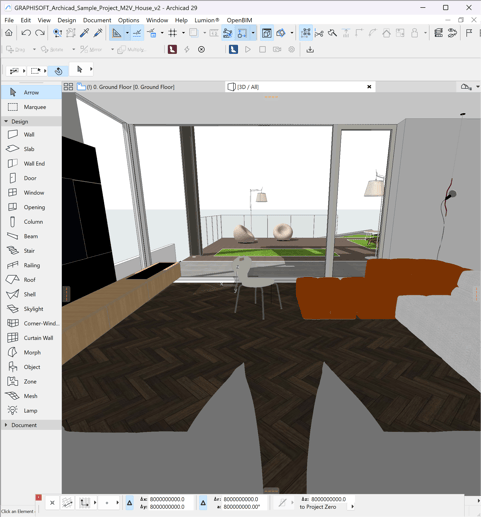Click the flag icon in toolbar
This screenshot has width=481, height=517.
(x=469, y=33)
